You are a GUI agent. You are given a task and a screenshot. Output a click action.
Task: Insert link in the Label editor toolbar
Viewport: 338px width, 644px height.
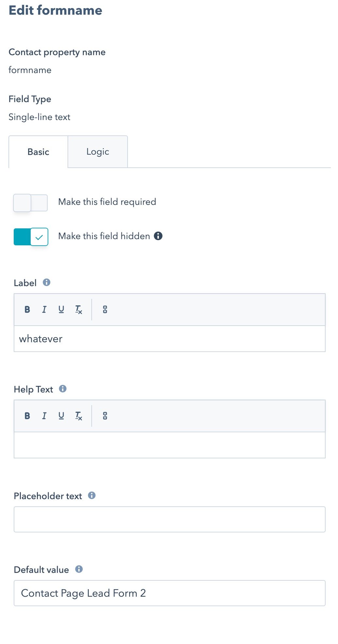click(x=105, y=310)
